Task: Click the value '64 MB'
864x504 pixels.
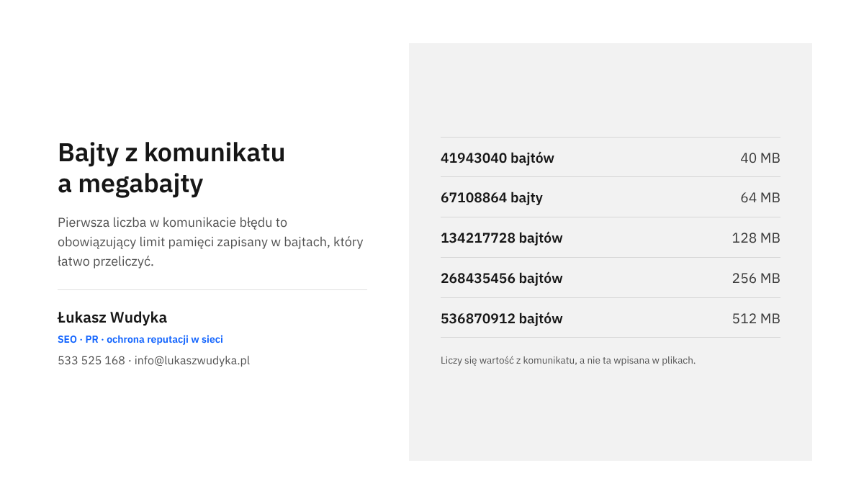Action: tap(760, 197)
